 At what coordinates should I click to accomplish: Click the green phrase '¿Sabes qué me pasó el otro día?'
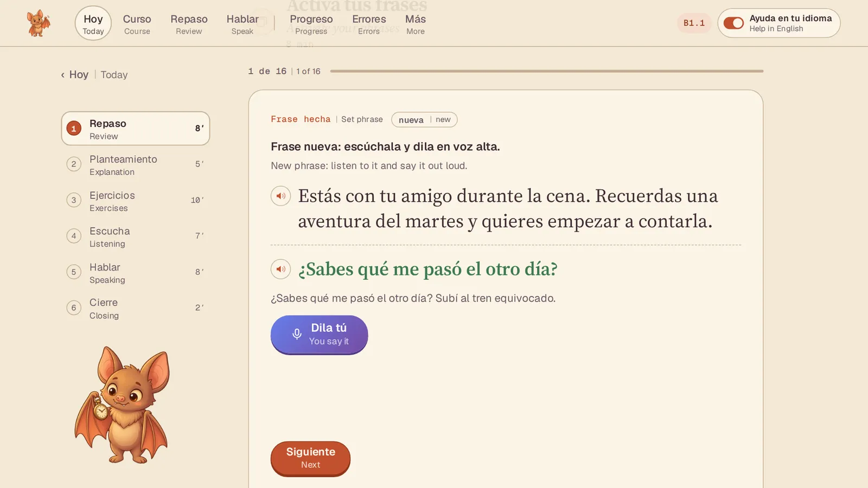point(428,269)
